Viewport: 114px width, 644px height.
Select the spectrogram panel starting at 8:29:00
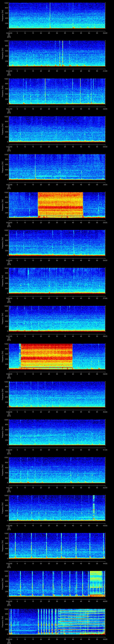(x=57, y=16)
